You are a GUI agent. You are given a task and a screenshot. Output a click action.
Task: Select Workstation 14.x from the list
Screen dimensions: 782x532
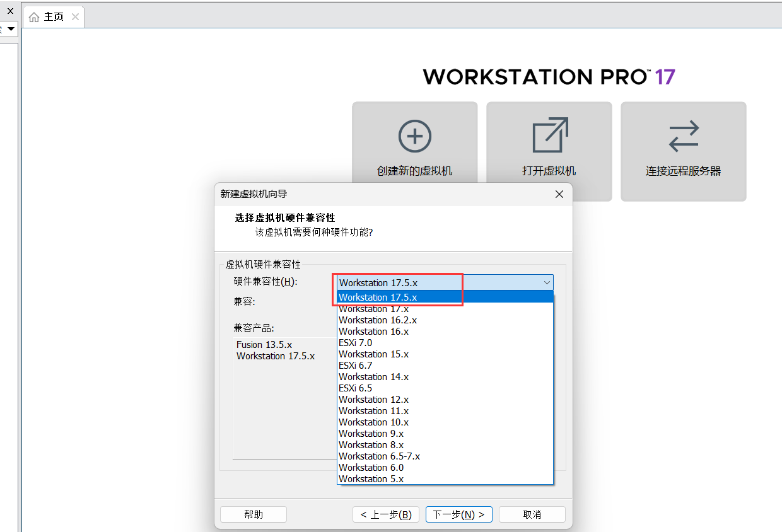(x=445, y=377)
